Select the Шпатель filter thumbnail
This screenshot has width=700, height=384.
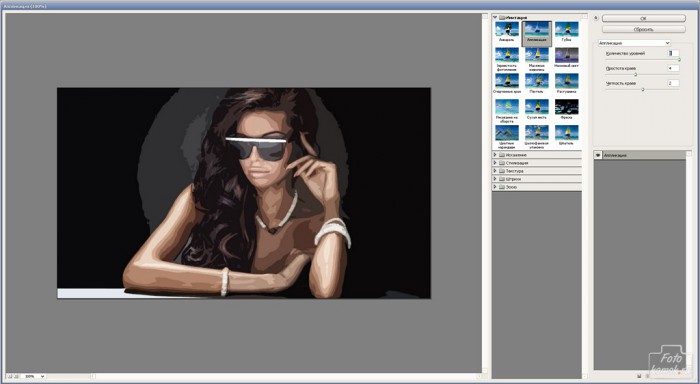point(567,133)
